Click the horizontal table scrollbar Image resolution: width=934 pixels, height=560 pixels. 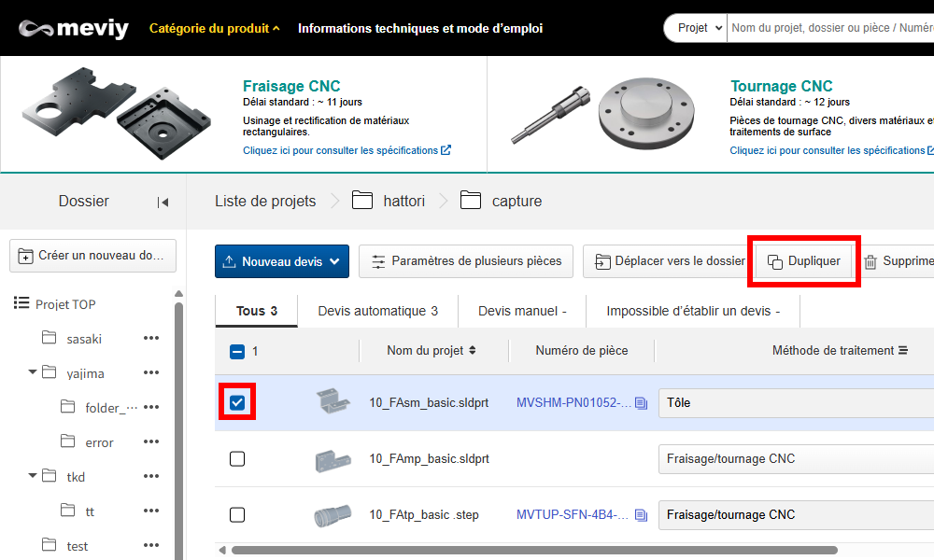[x=532, y=550]
